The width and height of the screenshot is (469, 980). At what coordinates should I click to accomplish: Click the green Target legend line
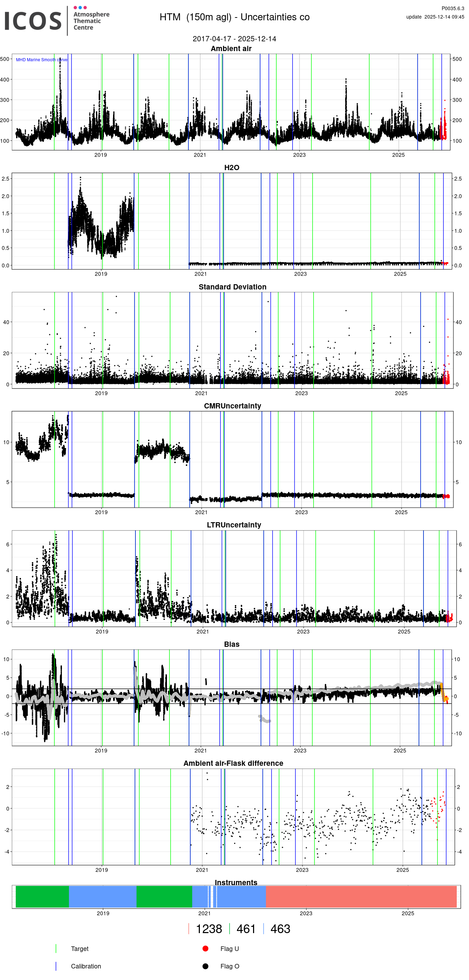(56, 948)
